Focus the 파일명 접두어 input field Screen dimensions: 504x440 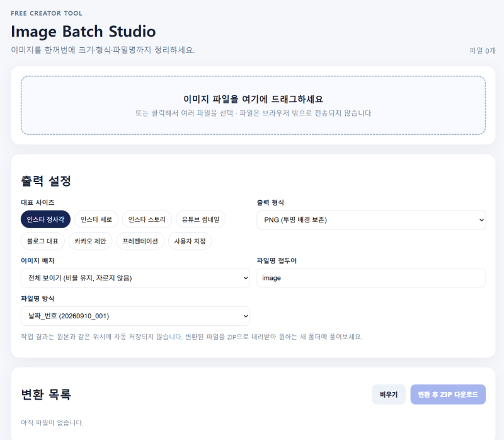pos(371,278)
